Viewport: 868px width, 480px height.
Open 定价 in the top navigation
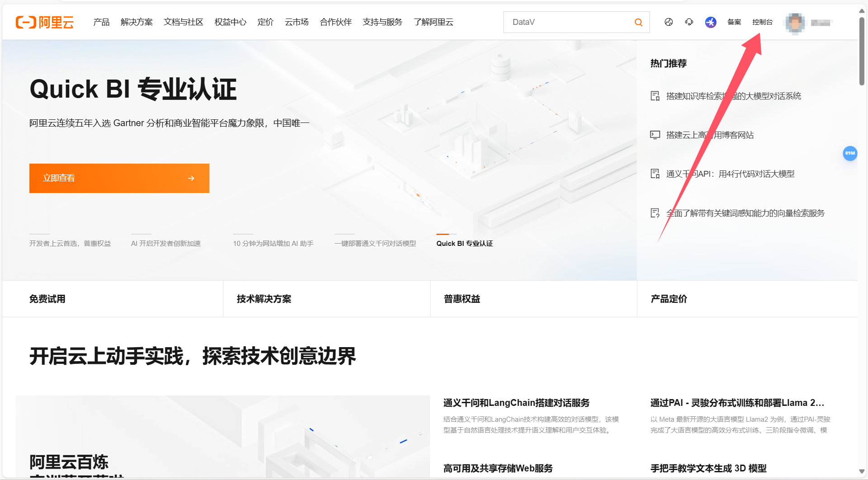(x=266, y=22)
